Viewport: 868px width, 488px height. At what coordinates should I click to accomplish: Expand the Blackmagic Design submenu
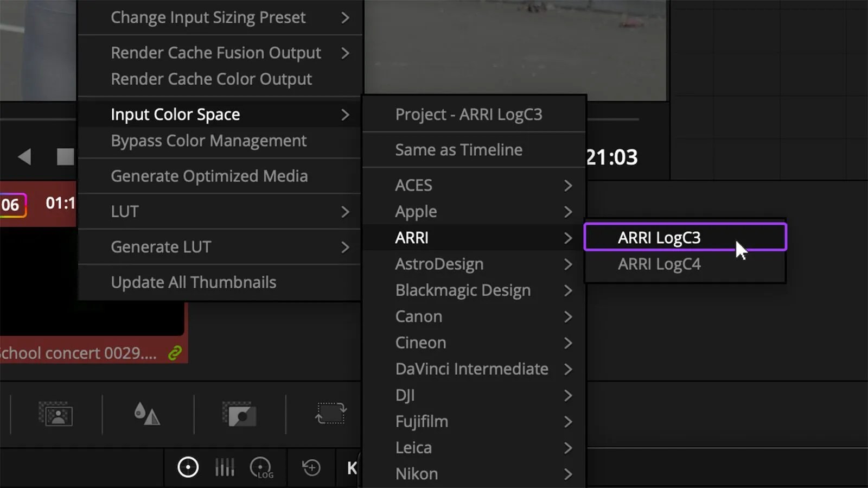[474, 290]
